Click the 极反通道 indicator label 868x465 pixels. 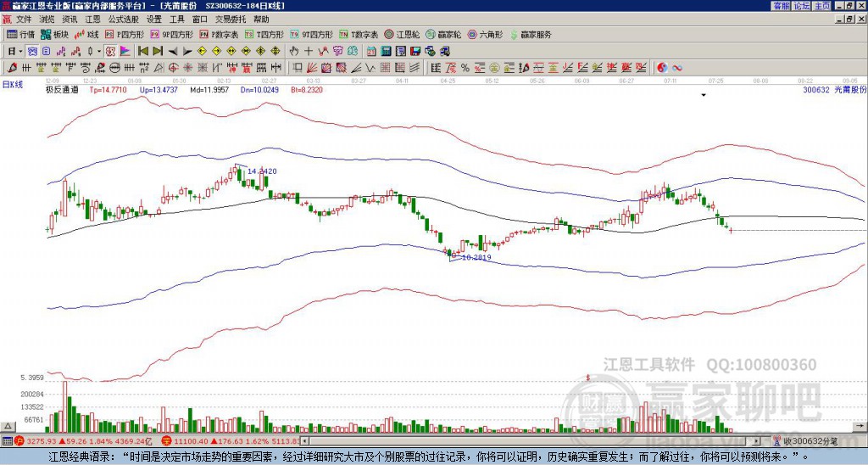pos(62,90)
